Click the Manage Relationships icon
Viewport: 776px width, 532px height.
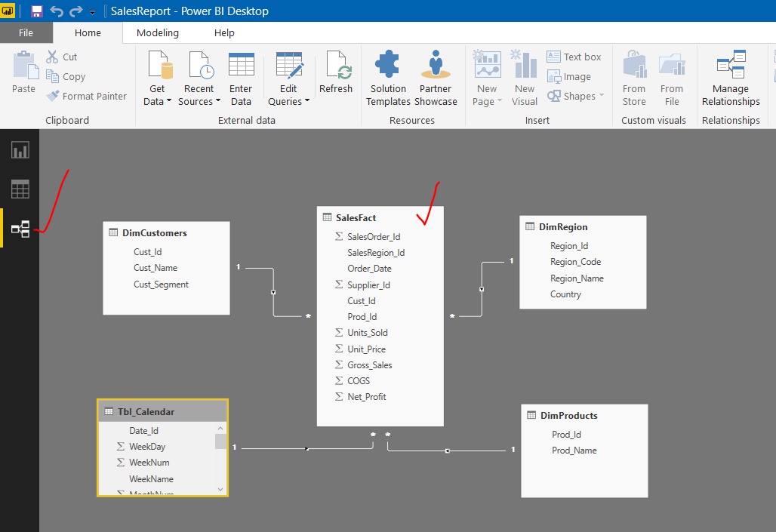pos(729,75)
